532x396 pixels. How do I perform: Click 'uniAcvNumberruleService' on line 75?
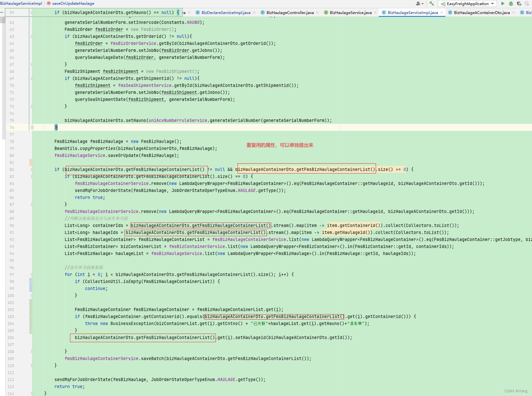pos(178,120)
